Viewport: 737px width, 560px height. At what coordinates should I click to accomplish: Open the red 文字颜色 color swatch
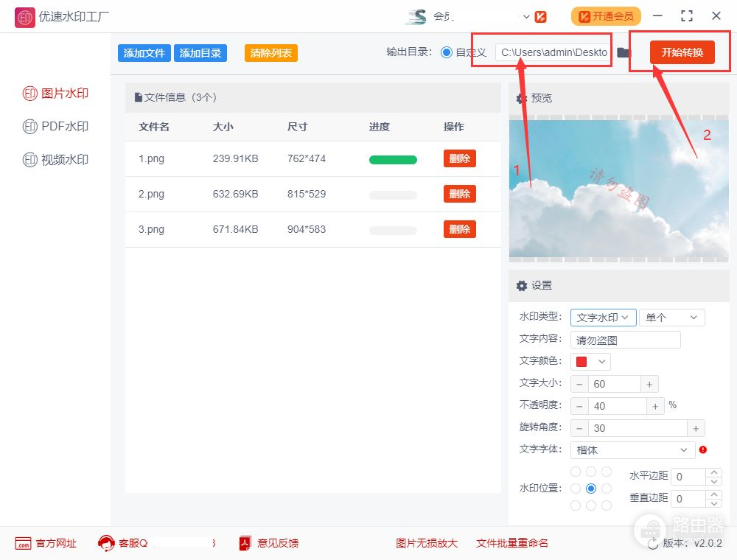pyautogui.click(x=592, y=362)
